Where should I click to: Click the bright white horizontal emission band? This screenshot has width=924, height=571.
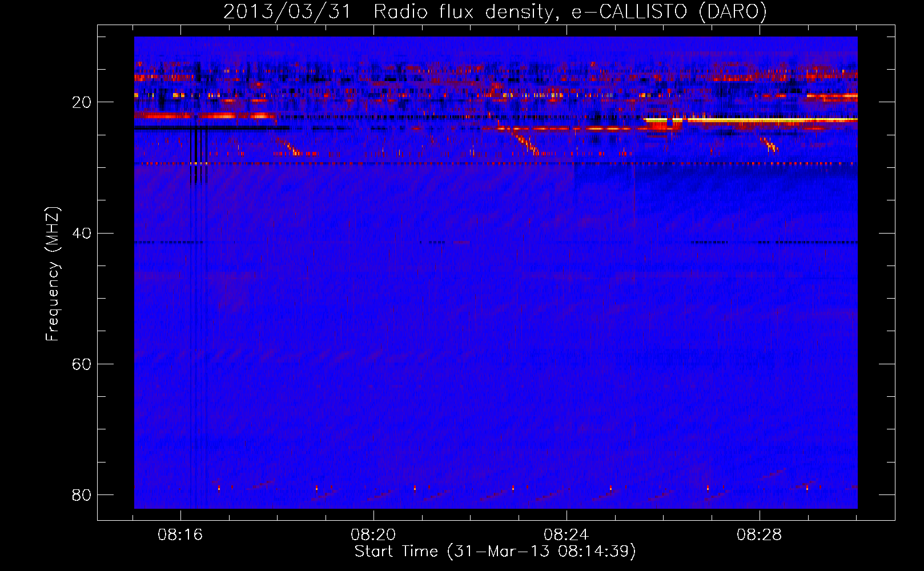click(751, 120)
